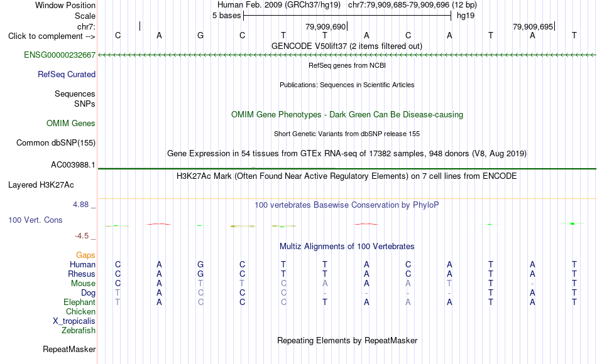Click the GENCODE V50lift37 track title

click(346, 46)
